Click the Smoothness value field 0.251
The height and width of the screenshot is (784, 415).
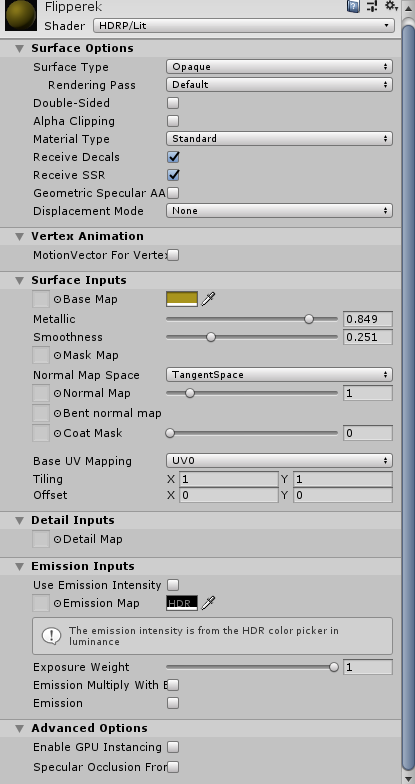[x=368, y=337]
